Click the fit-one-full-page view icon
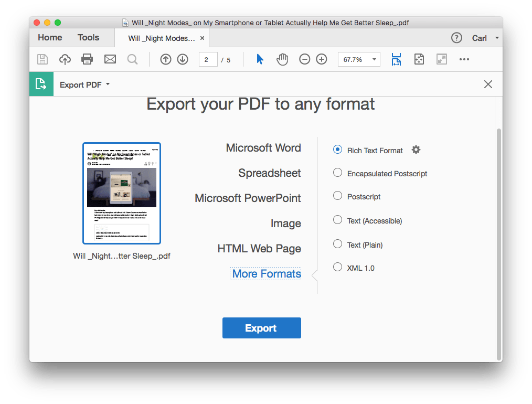Viewport: 532px width, 404px height. point(419,59)
